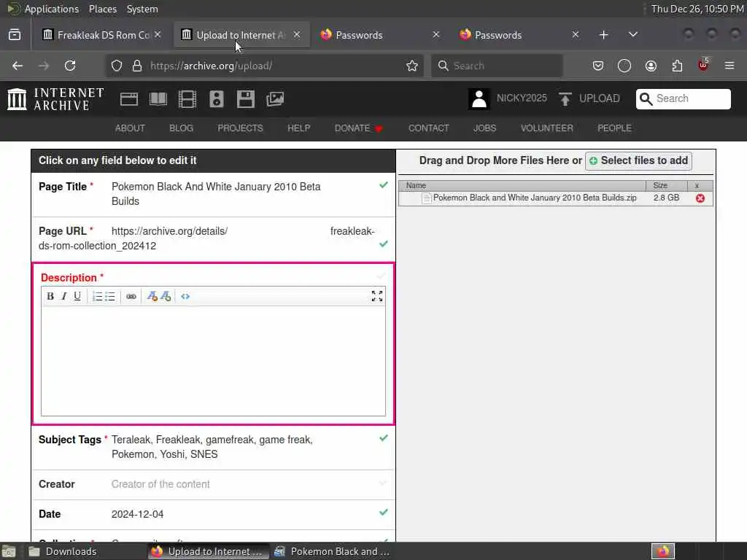The image size is (747, 560).
Task: Open the Audio speaker icon
Action: (216, 99)
